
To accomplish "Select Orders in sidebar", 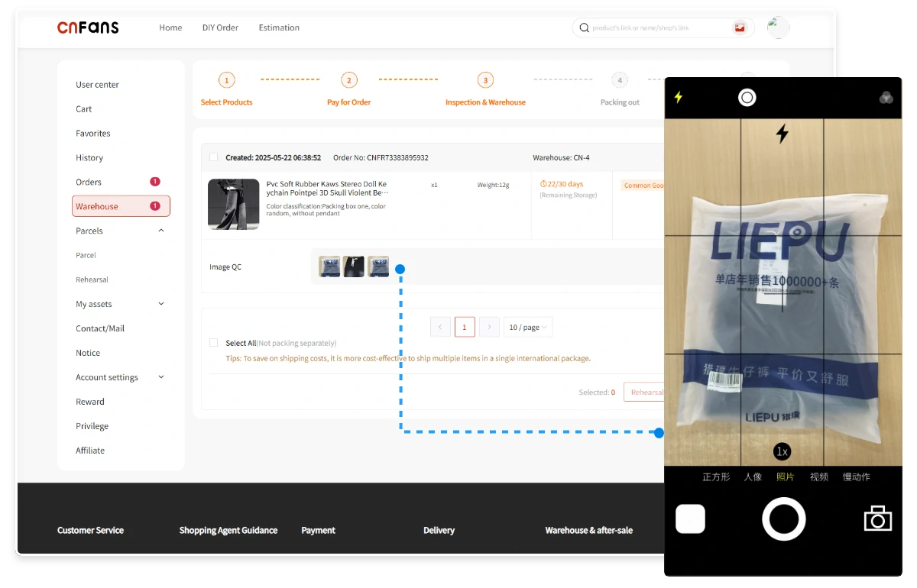I will 89,182.
